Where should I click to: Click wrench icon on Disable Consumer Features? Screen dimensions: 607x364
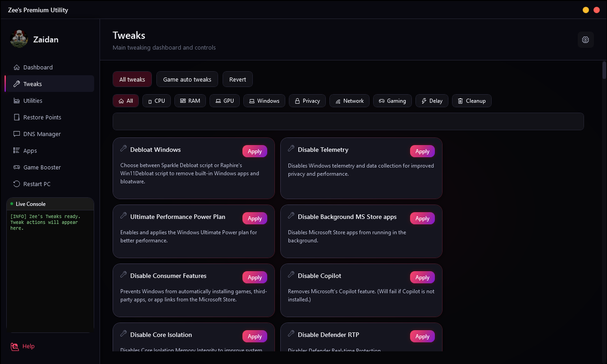tap(123, 275)
